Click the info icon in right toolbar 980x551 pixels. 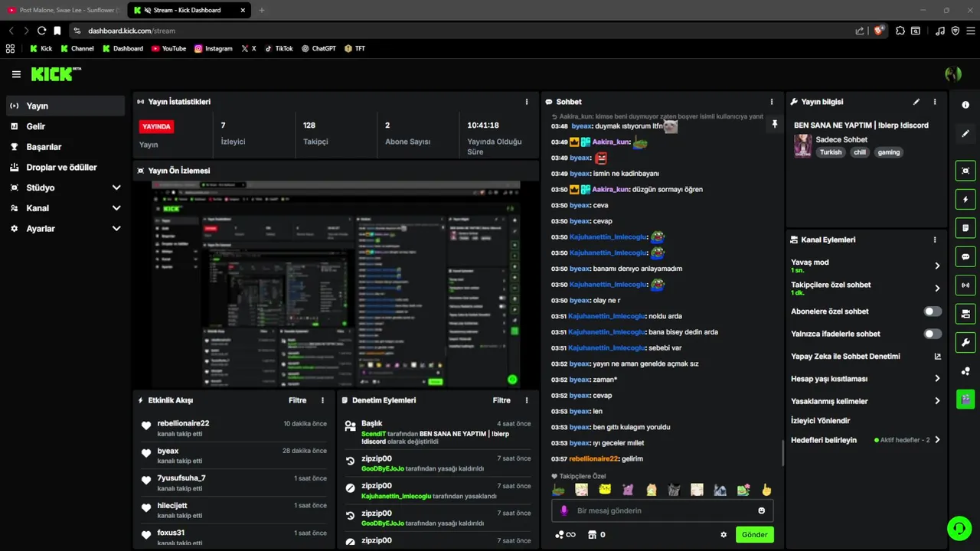(965, 105)
